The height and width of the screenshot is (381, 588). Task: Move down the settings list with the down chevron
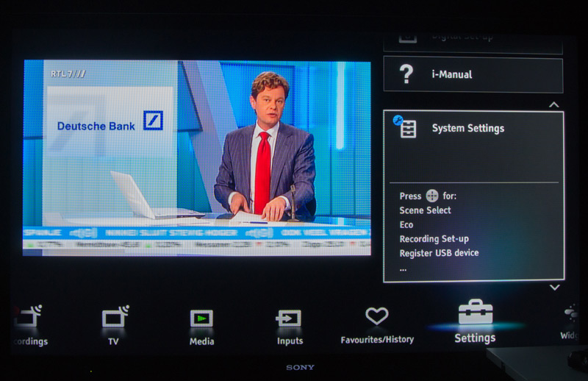(x=555, y=288)
